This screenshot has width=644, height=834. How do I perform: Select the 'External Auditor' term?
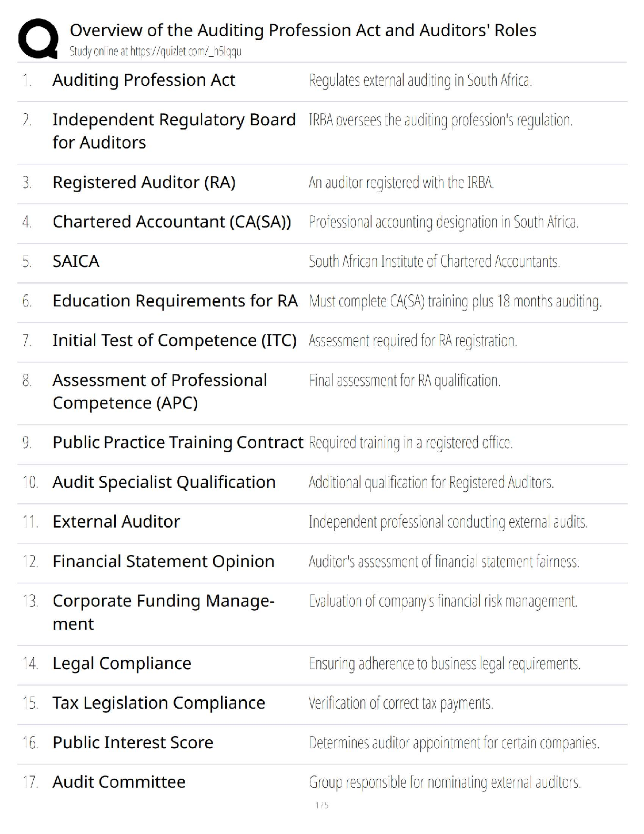click(116, 521)
